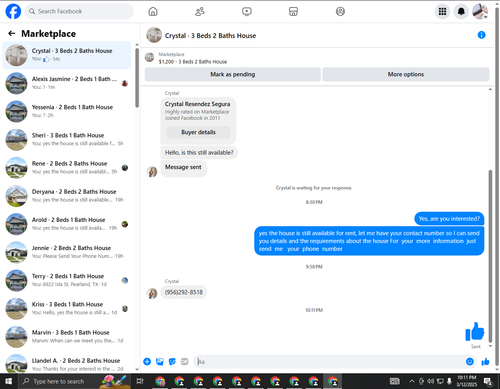Open the Home feed icon
Image resolution: width=500 pixels, height=389 pixels.
pos(153,12)
